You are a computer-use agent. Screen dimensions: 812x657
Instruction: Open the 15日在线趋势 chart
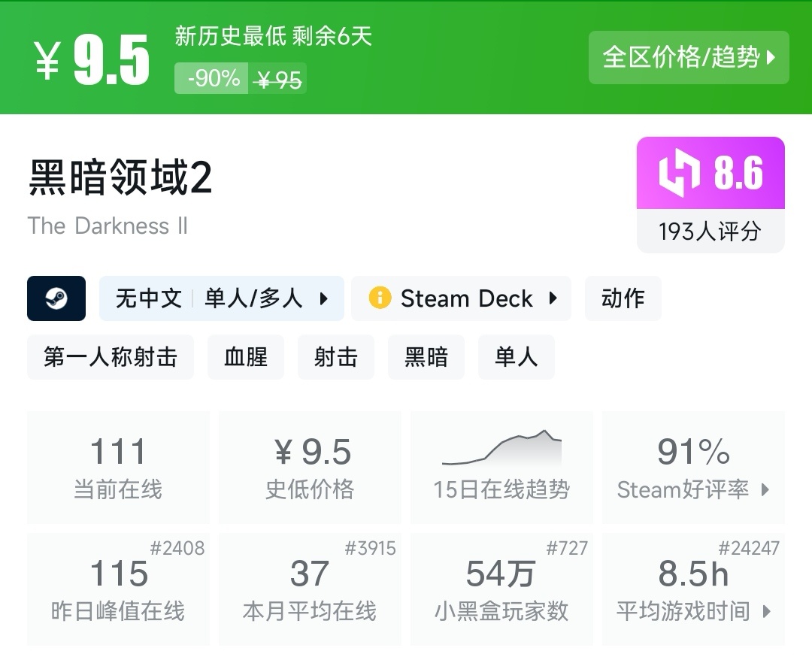501,466
